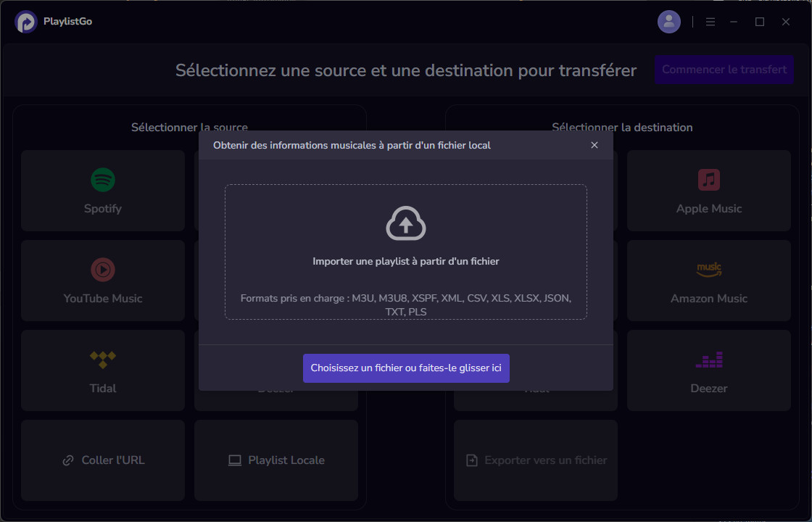Select 'Coller l'URL' source option
Viewport: 812px width, 522px height.
[103, 460]
